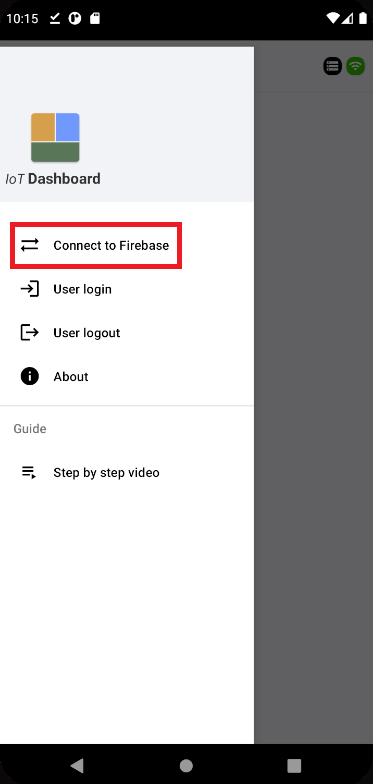373x784 pixels.
Task: Select the Connect to Firebase menu entry
Action: [x=96, y=246]
